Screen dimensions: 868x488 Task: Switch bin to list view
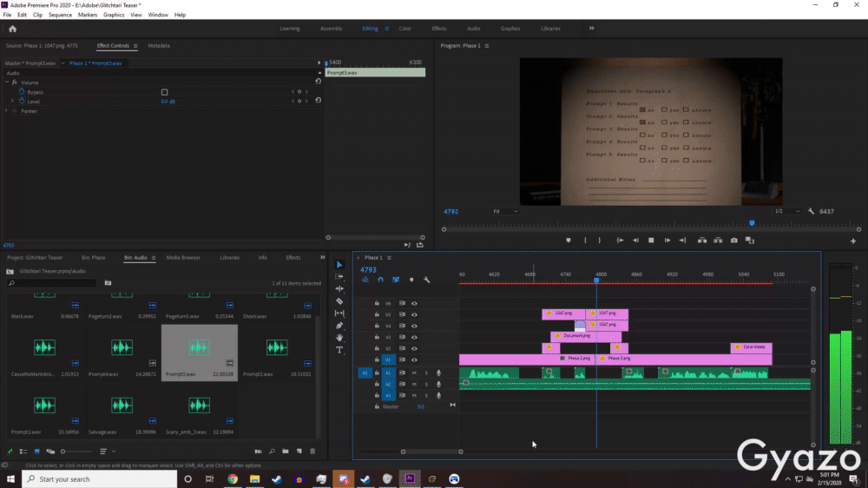[23, 452]
